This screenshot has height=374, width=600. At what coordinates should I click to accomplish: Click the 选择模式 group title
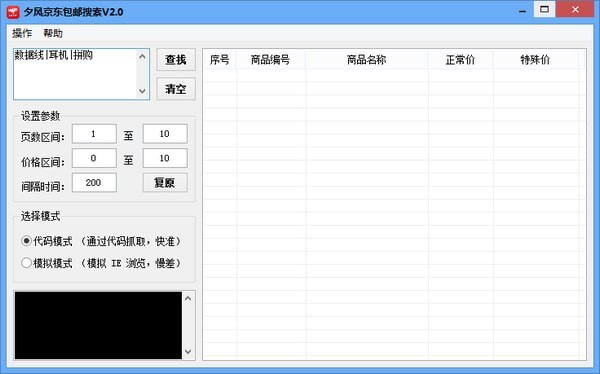[x=41, y=216]
